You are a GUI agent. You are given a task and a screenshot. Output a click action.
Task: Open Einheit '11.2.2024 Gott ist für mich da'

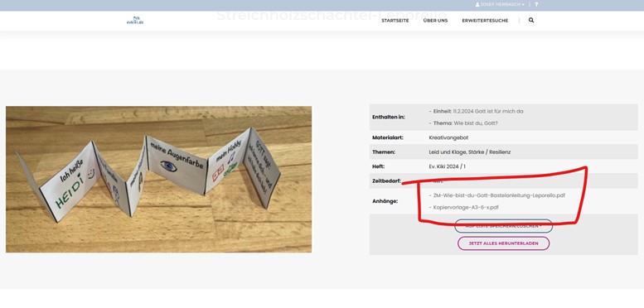488,111
